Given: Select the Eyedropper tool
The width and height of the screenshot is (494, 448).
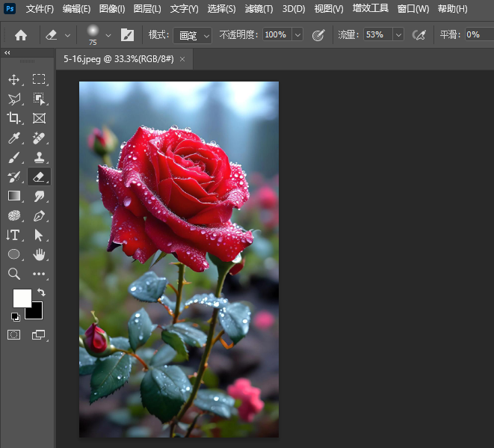Looking at the screenshot, I should click(x=14, y=138).
